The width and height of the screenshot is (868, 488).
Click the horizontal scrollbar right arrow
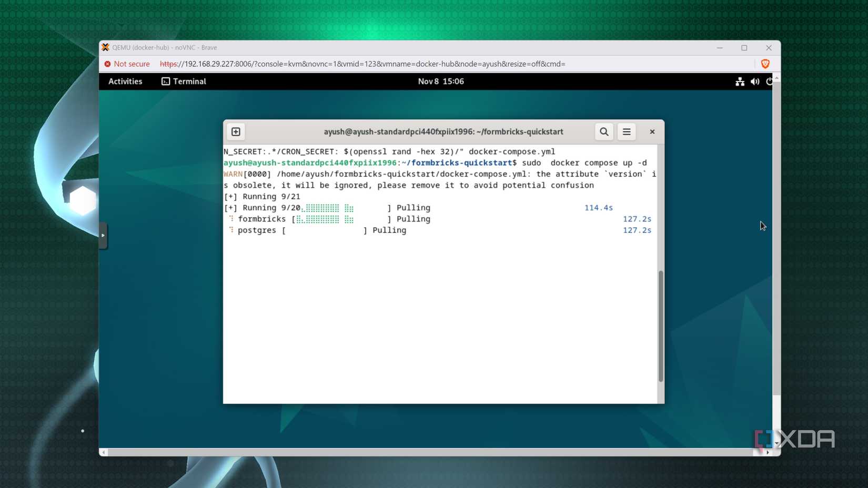(768, 452)
